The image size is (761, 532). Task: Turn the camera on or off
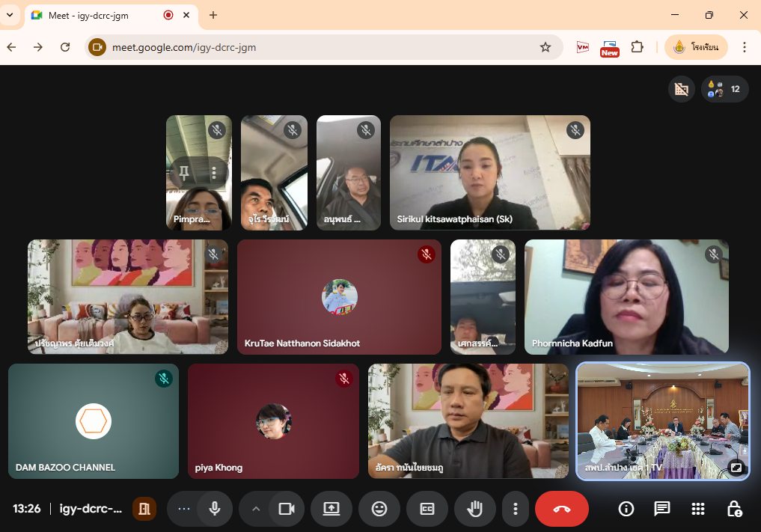286,509
